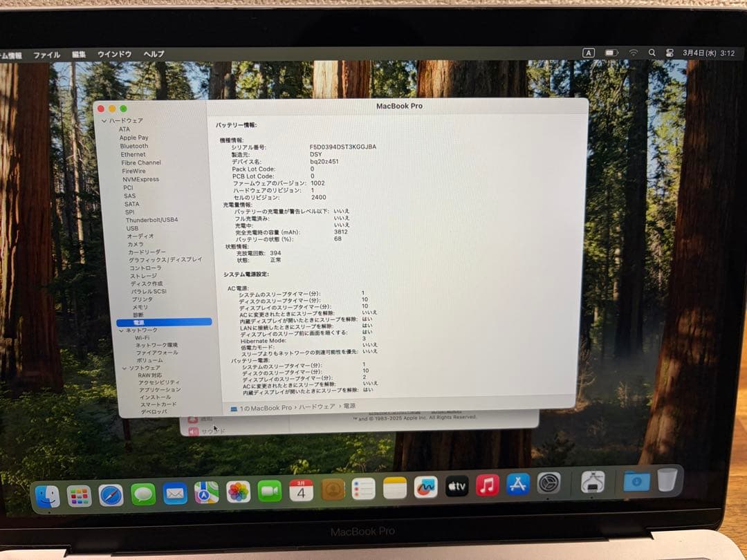Viewport: 747px width, 560px height.
Task: Open Calendar showing date 4
Action: pos(301,490)
